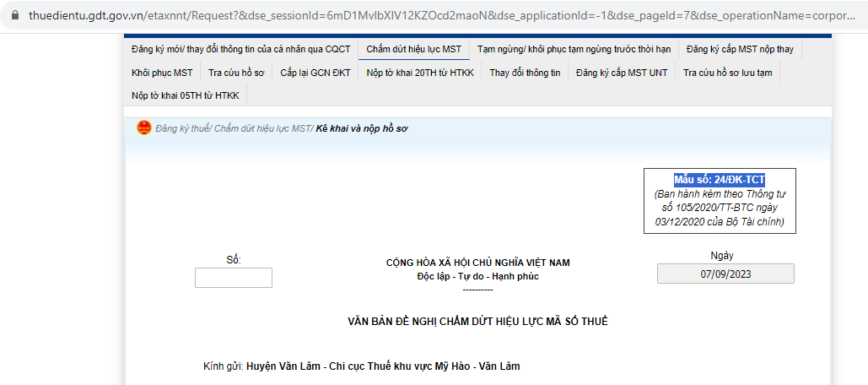
Task: Open Đăng ký mới/ thay đổi thông tin tab
Action: click(240, 49)
